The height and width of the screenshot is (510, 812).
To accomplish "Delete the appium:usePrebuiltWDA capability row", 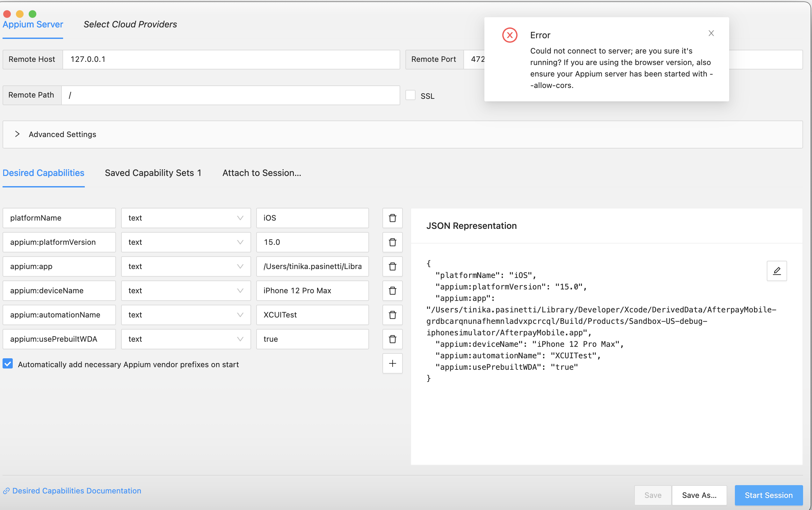I will pos(392,339).
